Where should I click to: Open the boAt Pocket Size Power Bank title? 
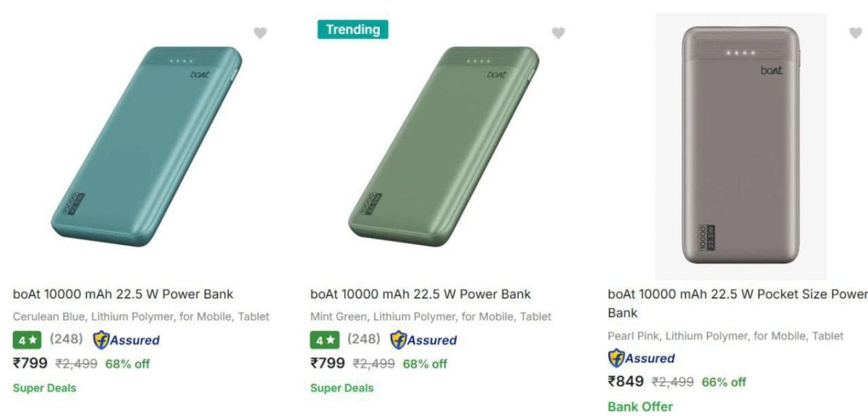click(736, 294)
